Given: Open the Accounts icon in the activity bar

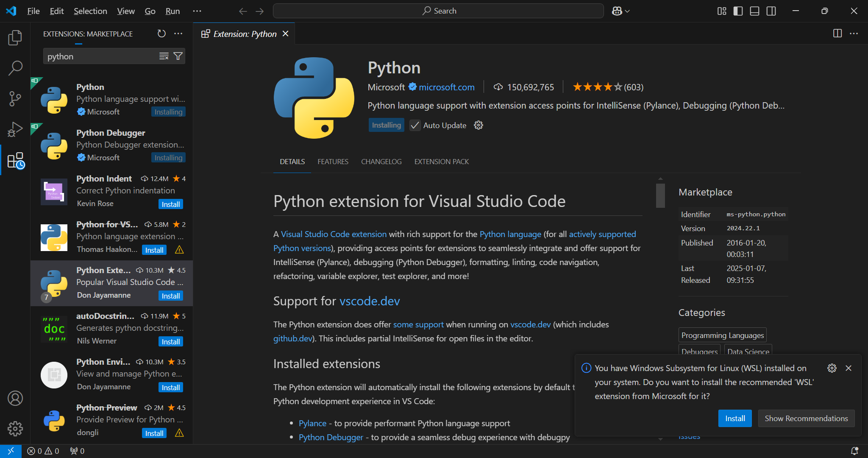Looking at the screenshot, I should point(15,398).
